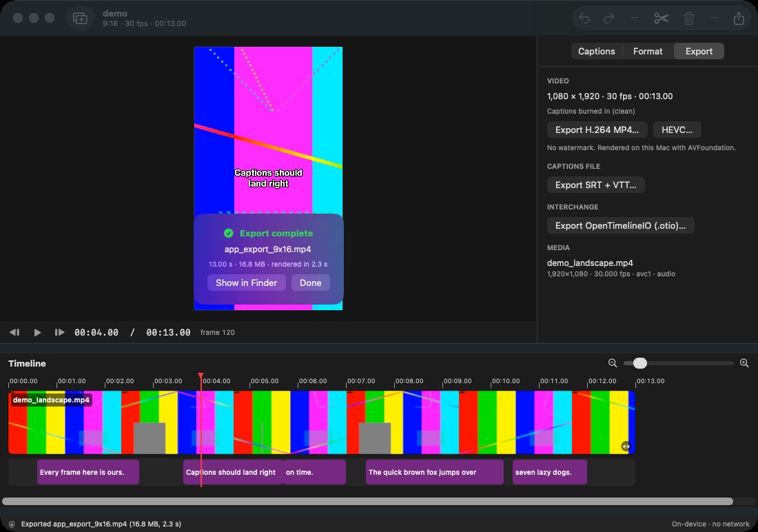The width and height of the screenshot is (758, 532).
Task: Click the on-device shield status icon
Action: tap(12, 524)
